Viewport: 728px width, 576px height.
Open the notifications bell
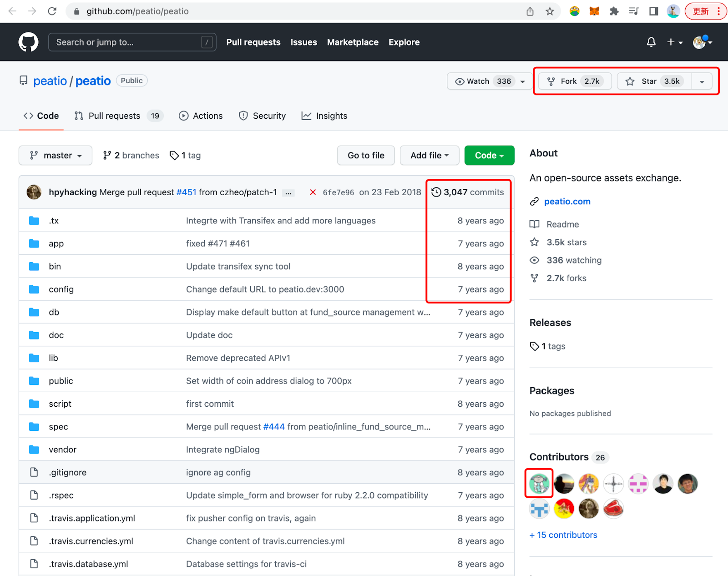click(651, 42)
